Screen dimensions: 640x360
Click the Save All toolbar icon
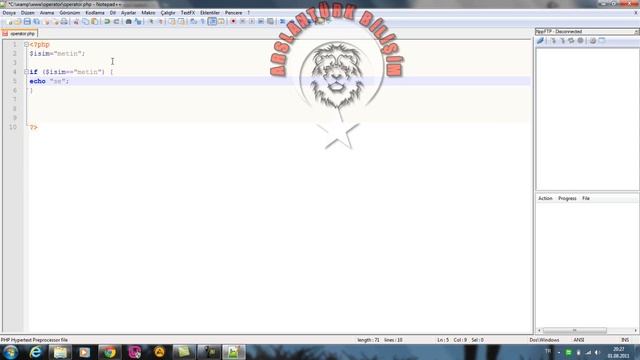pos(36,21)
